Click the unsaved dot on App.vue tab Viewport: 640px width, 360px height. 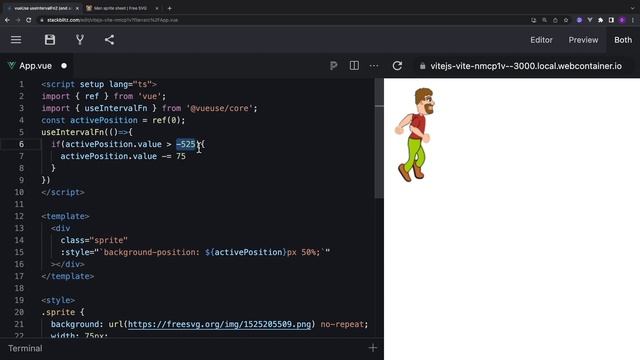click(64, 66)
